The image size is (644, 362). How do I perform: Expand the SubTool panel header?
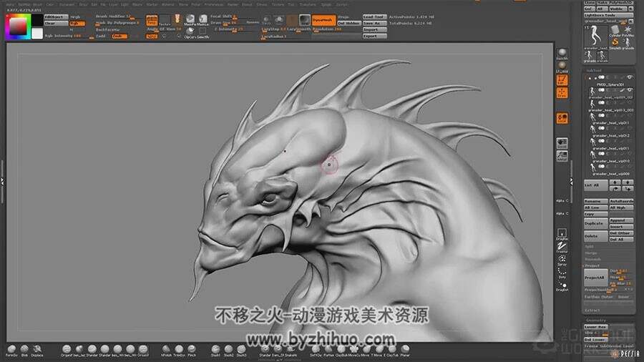click(x=594, y=71)
